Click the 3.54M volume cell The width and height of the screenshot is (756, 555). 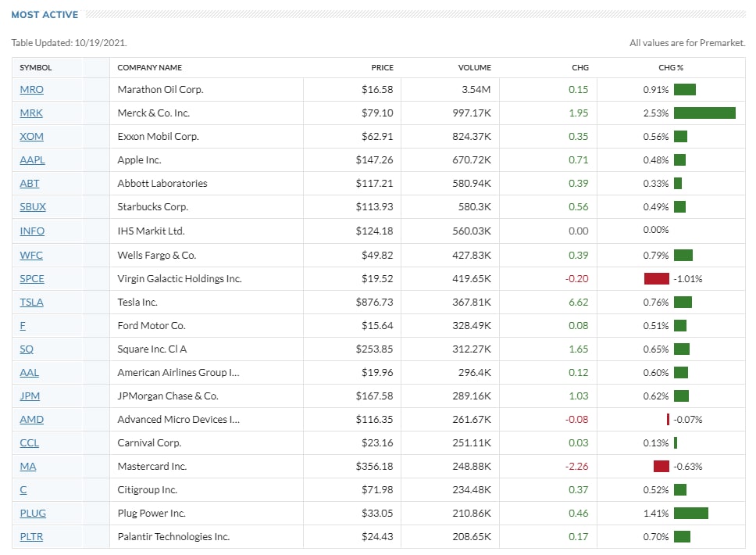click(476, 90)
